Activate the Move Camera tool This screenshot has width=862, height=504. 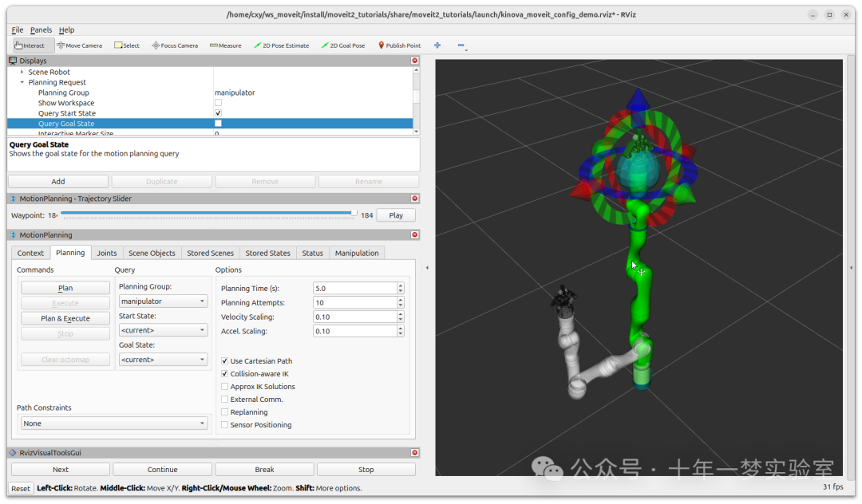[x=80, y=45]
